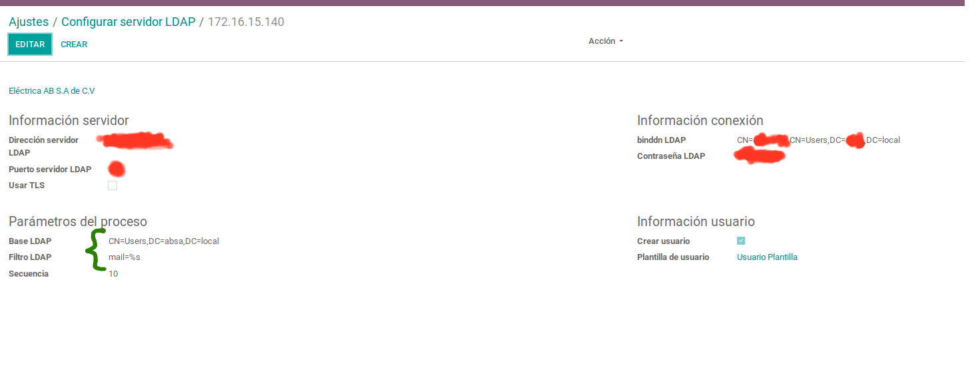
Task: Click the Filtro LDAP value mail=%s
Action: click(124, 257)
